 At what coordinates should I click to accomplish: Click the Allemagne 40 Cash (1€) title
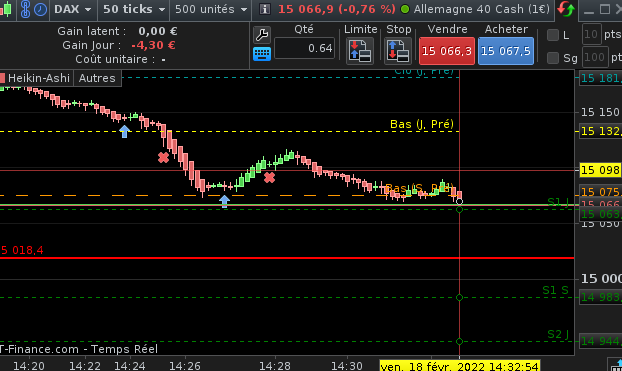click(482, 9)
